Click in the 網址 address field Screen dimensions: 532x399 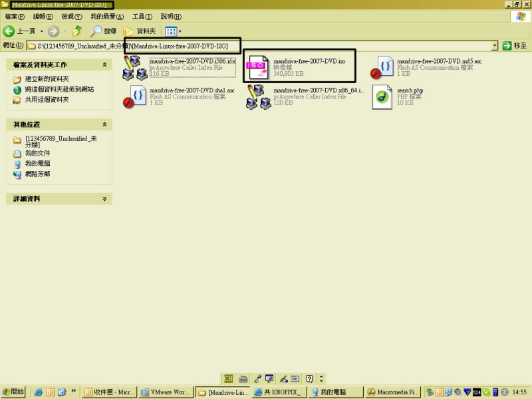pyautogui.click(x=259, y=46)
